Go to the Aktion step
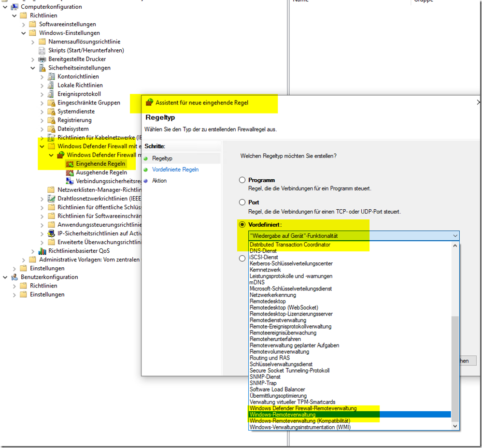The image size is (482, 448). click(x=159, y=181)
